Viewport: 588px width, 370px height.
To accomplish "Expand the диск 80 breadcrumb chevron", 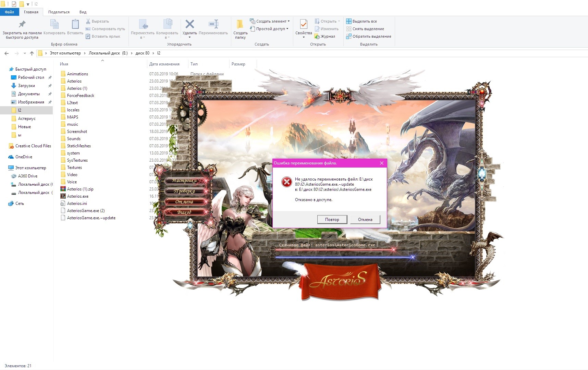I will pos(153,53).
